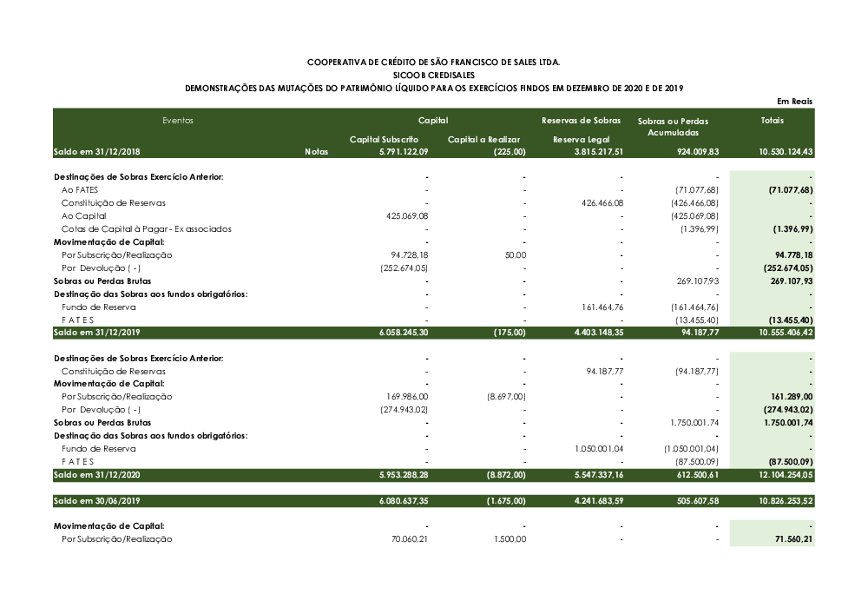Select the Totais column header

point(772,121)
